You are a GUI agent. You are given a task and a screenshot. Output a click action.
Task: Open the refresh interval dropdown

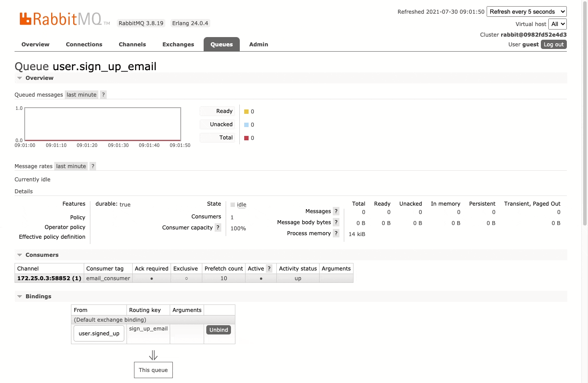[x=527, y=11]
